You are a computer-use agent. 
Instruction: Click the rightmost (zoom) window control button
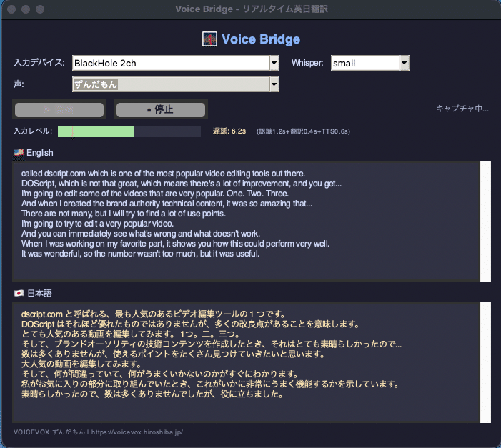point(40,9)
